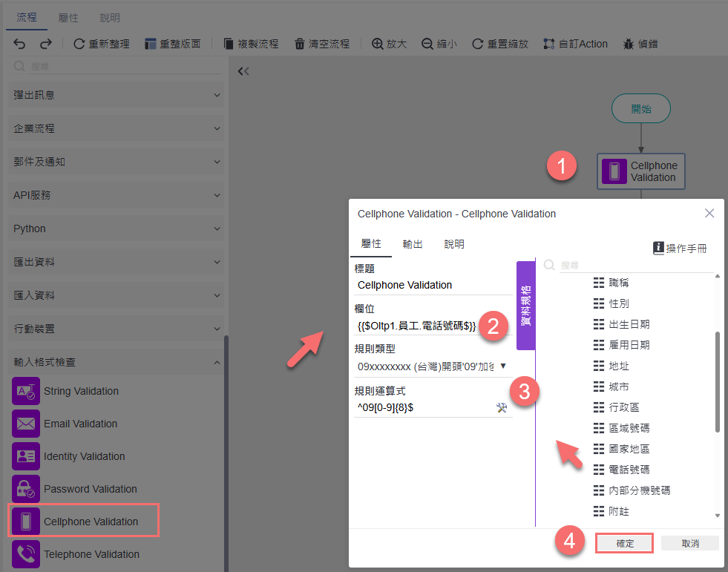This screenshot has width=728, height=572.
Task: Open the regex tools icon in 規則運算式
Action: (x=502, y=407)
